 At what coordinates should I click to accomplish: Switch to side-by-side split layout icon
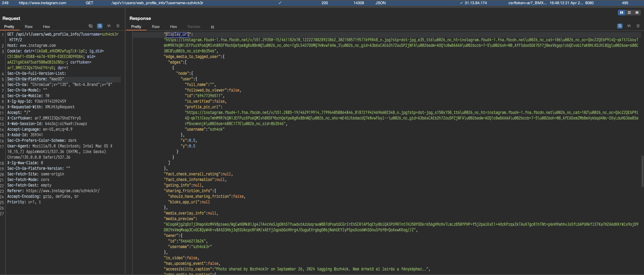[x=622, y=13]
